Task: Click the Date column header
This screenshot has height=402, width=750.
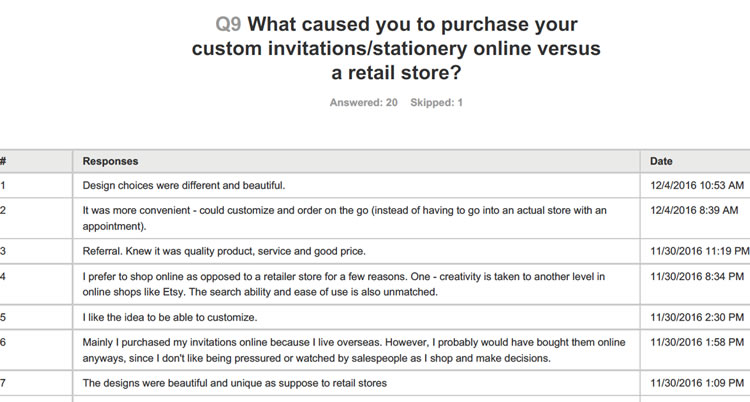Action: pos(661,161)
